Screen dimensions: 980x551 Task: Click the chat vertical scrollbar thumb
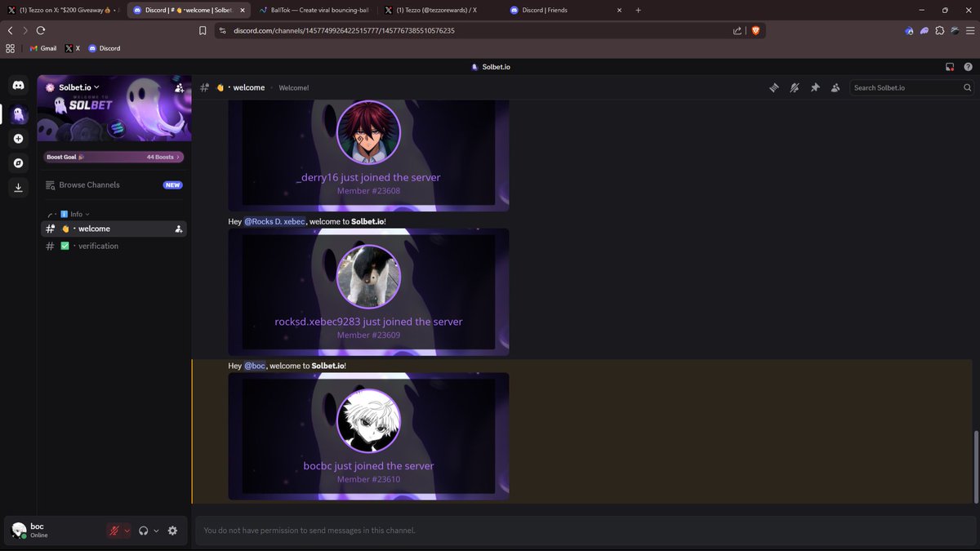pyautogui.click(x=976, y=465)
